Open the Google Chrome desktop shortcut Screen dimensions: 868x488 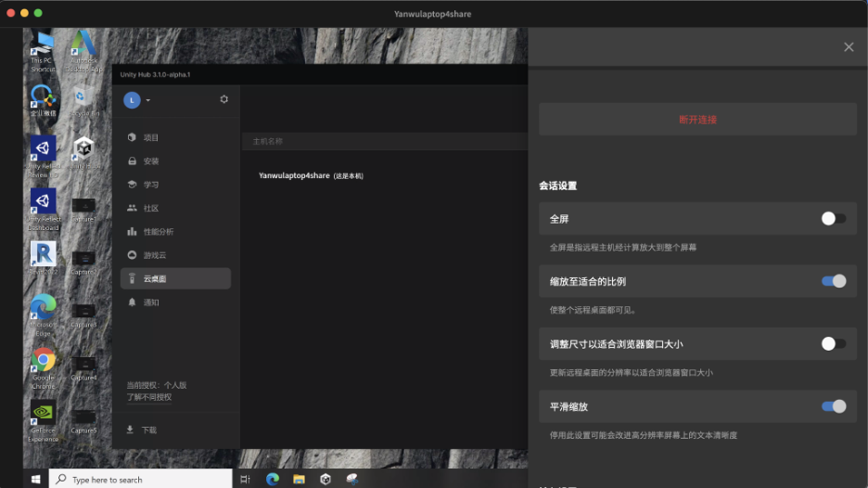click(x=43, y=367)
